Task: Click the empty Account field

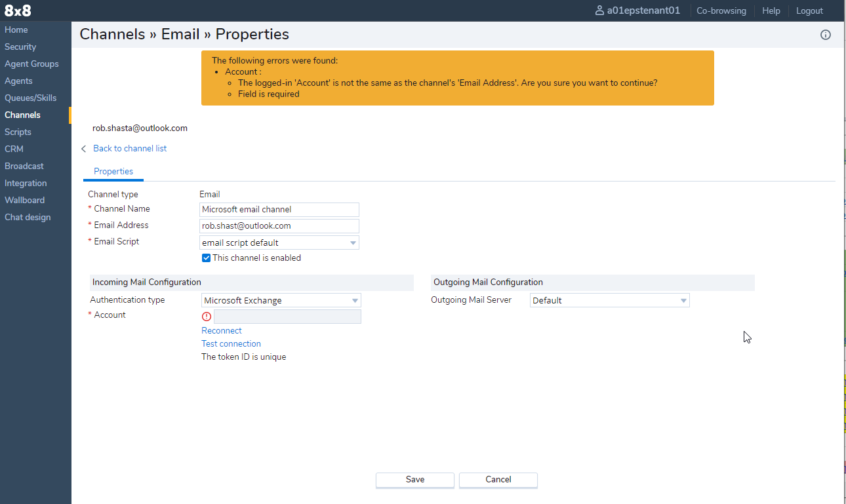Action: point(287,317)
